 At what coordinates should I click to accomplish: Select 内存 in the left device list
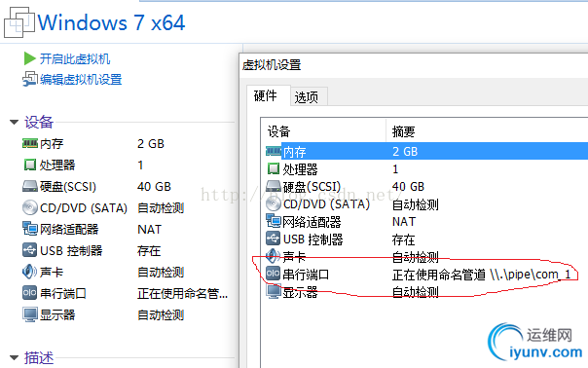point(52,144)
